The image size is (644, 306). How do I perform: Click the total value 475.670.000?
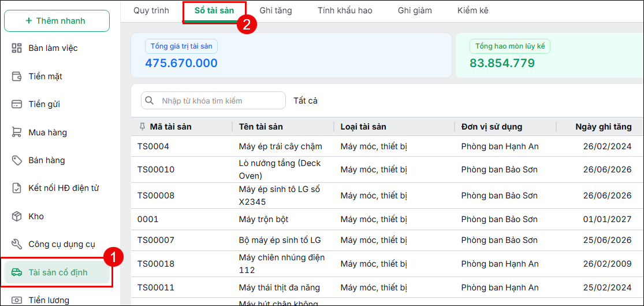181,63
